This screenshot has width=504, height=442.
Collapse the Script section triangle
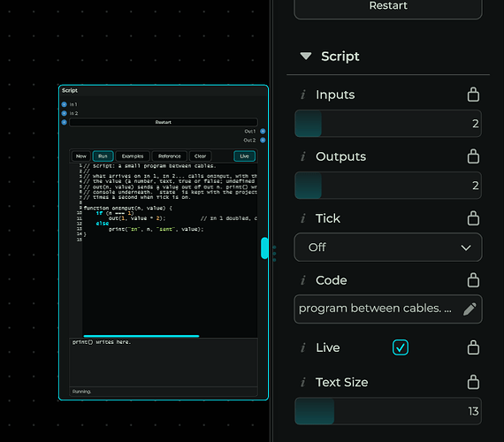click(x=306, y=57)
